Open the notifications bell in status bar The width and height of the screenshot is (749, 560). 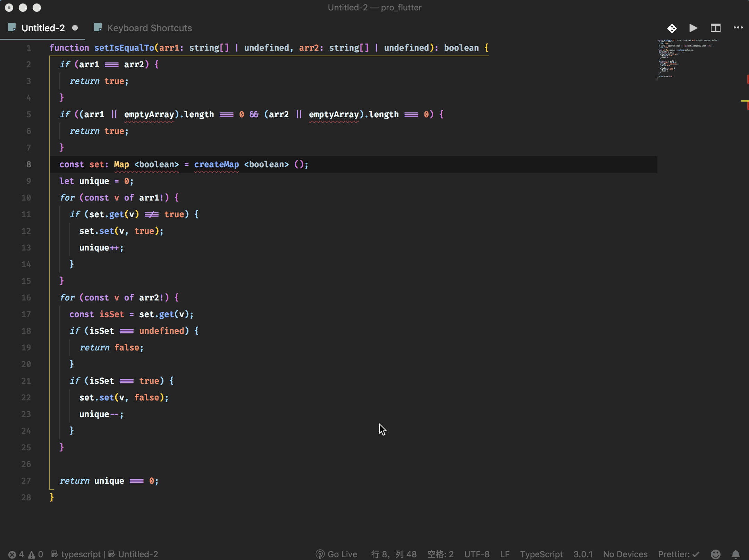coord(735,554)
